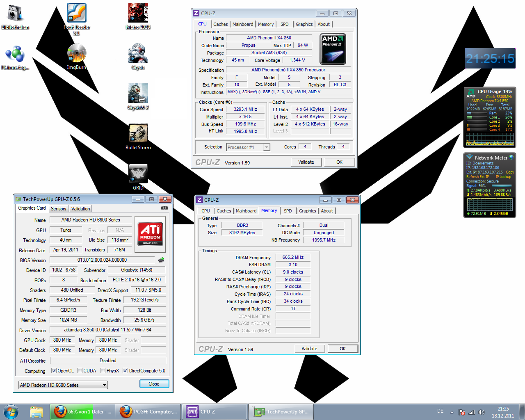Click the Network Meter globe icon
525x420 pixels.
511,157
